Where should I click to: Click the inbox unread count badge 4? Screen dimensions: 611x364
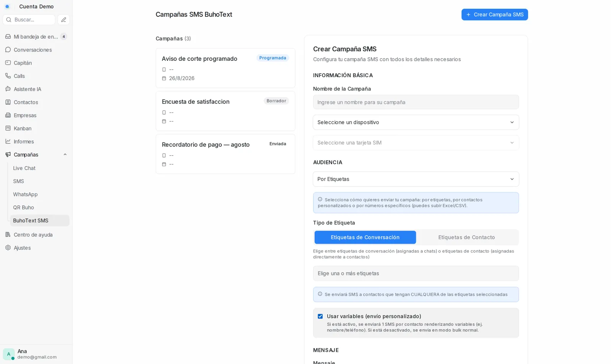click(64, 37)
